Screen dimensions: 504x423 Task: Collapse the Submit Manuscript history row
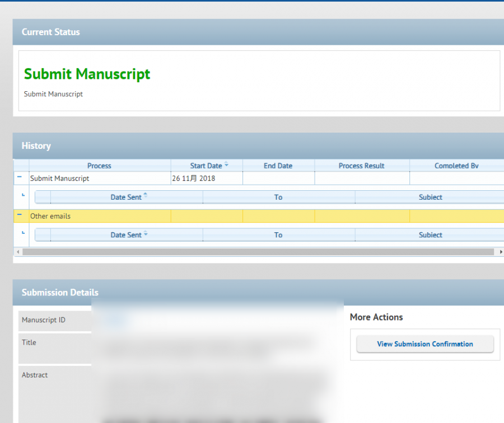point(20,177)
